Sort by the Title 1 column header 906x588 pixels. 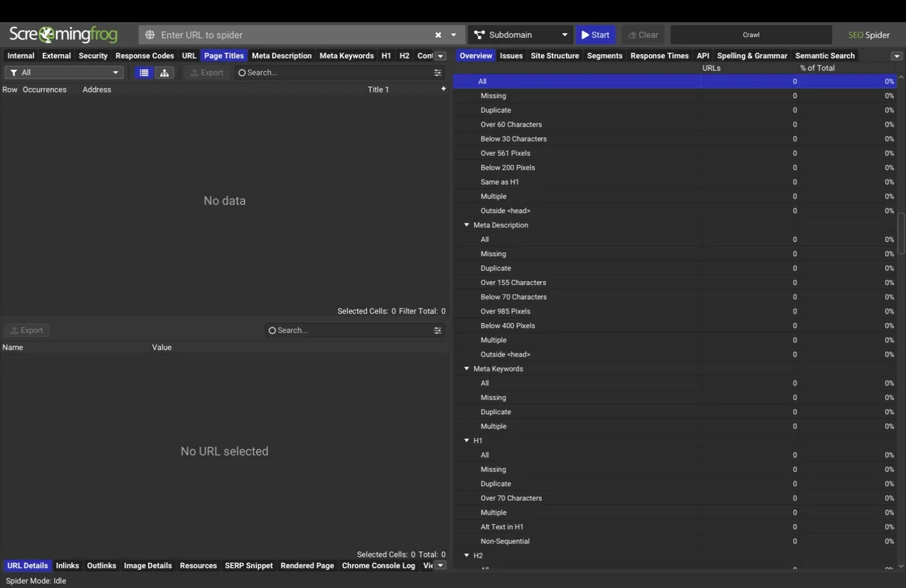pyautogui.click(x=378, y=90)
